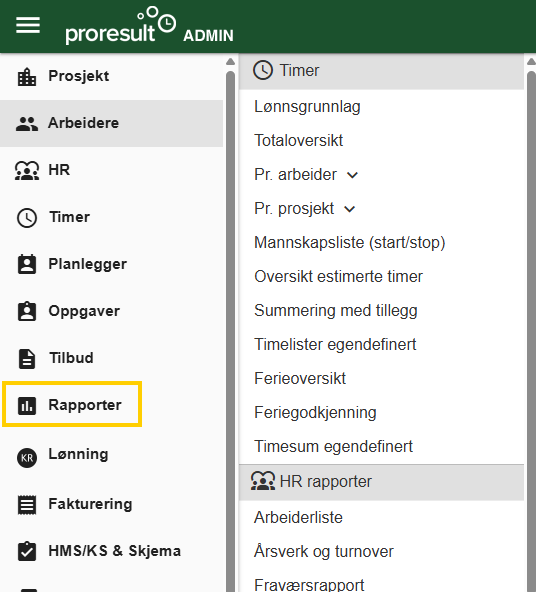
Task: Open Mannskapsliste (start/stop) report
Action: tap(350, 243)
